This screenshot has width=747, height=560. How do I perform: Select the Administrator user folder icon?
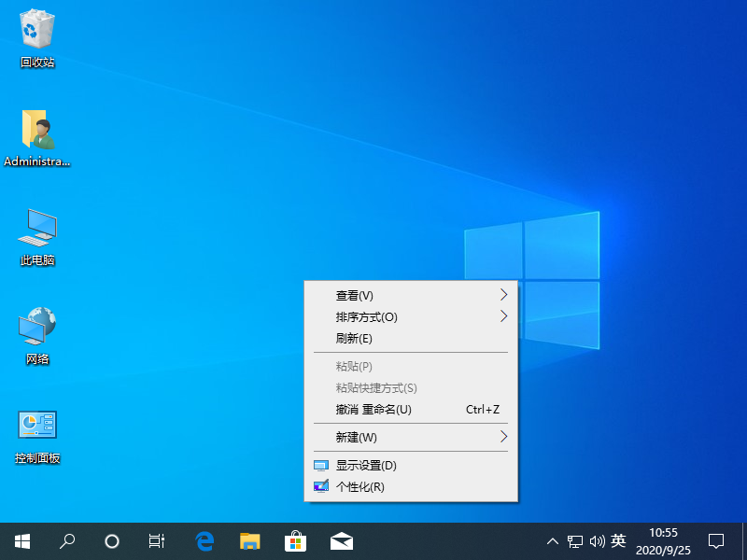click(37, 131)
